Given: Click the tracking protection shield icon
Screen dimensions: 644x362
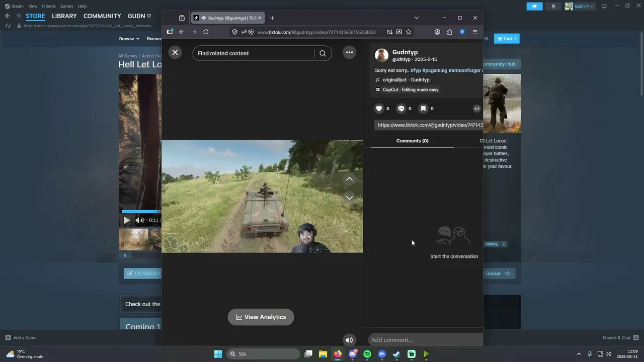Looking at the screenshot, I should 234,32.
